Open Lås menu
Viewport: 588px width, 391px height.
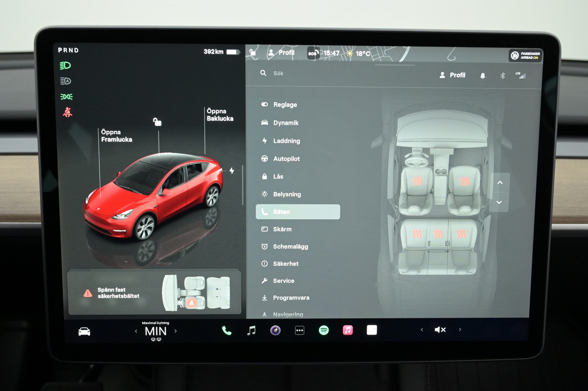[272, 176]
